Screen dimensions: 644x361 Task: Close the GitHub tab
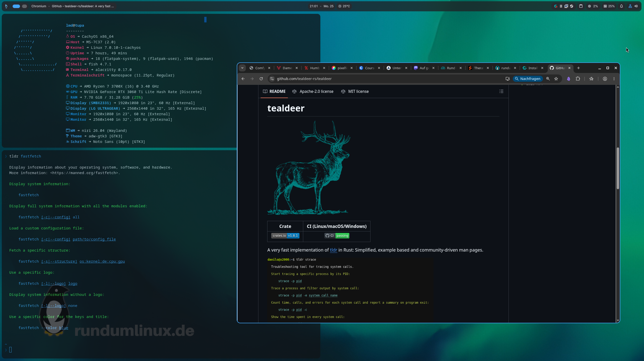click(x=569, y=68)
